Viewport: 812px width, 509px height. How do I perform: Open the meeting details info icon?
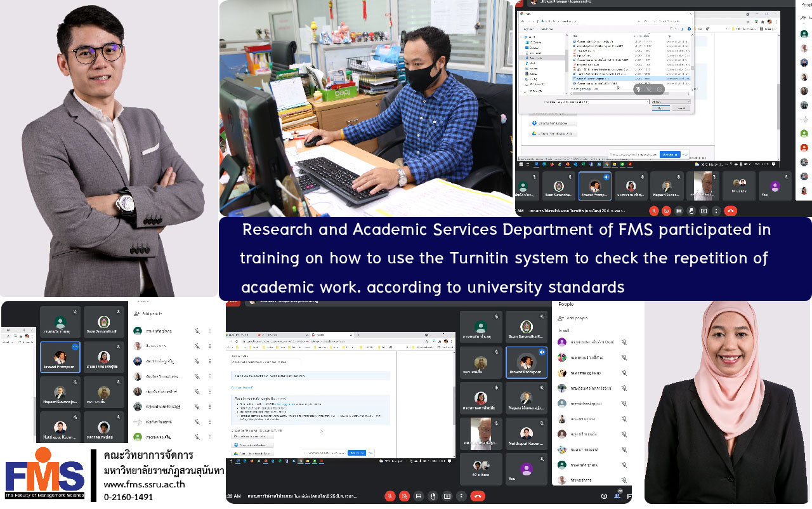(x=605, y=496)
